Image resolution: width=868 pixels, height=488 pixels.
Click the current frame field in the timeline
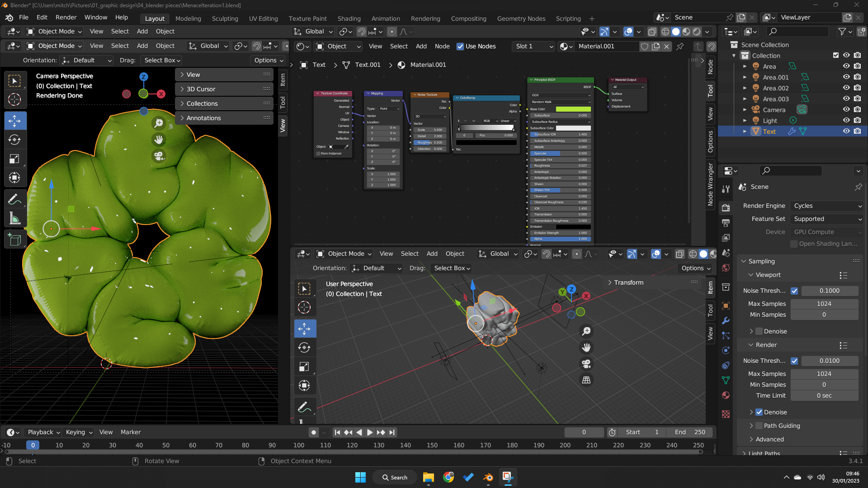point(584,432)
